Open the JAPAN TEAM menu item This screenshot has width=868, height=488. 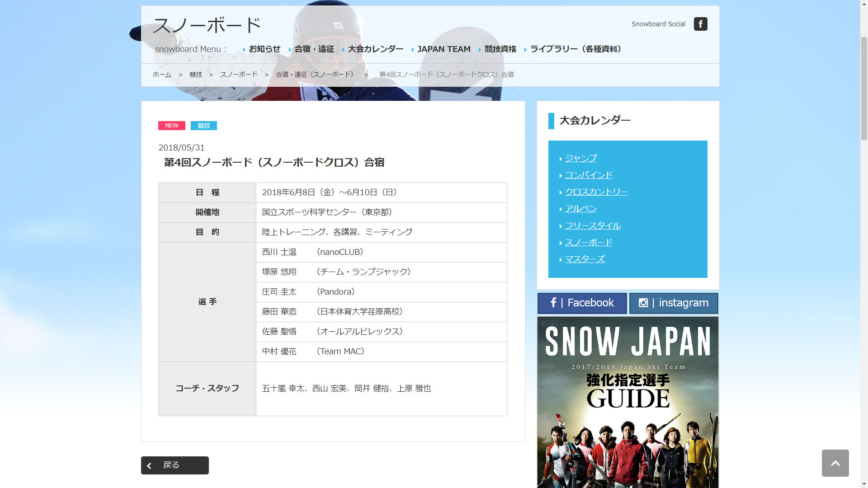[x=443, y=49]
